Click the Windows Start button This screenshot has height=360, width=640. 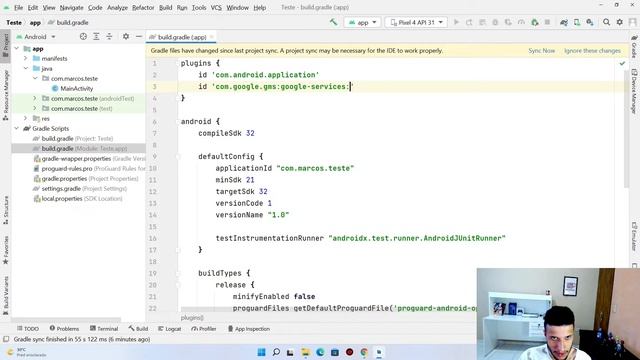262,352
